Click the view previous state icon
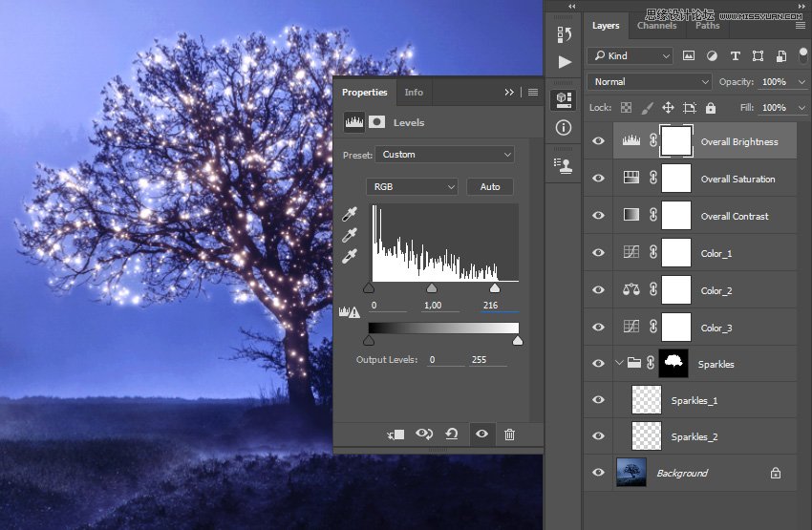 [423, 435]
